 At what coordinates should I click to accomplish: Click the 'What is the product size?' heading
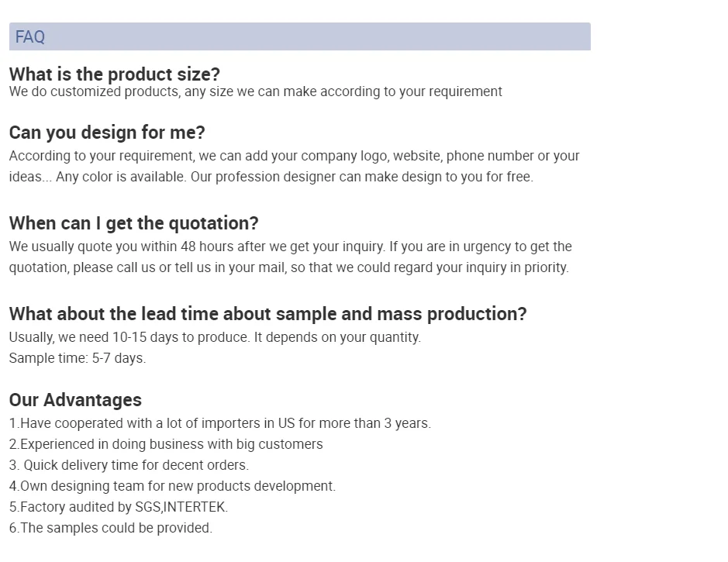click(x=115, y=74)
